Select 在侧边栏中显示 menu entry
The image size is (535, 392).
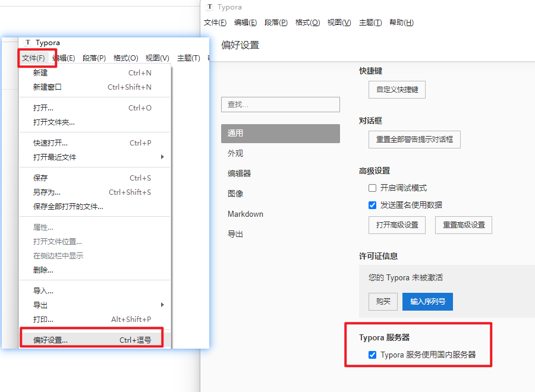click(x=95, y=255)
